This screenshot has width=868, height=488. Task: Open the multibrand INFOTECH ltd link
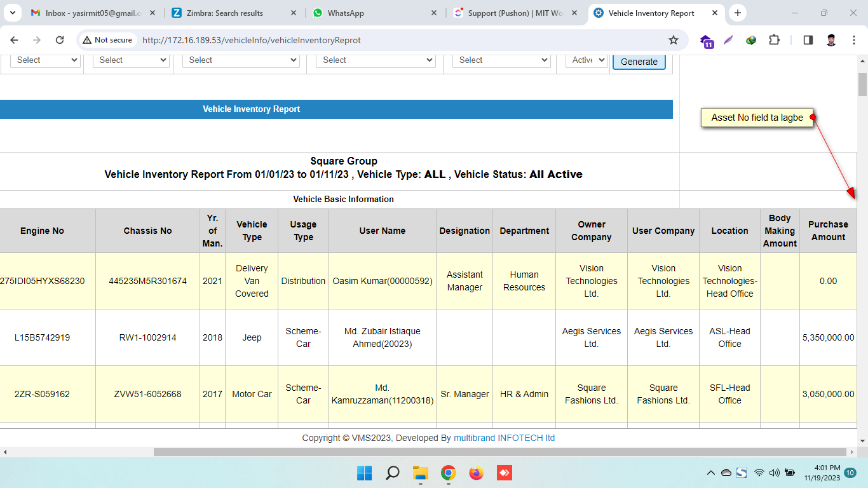point(504,438)
